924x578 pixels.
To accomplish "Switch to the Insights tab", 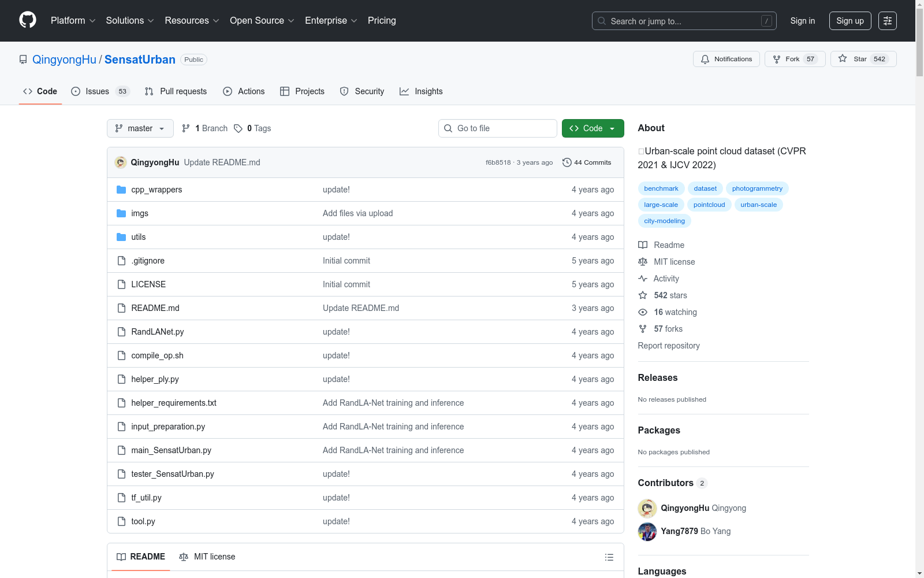I will [x=421, y=91].
